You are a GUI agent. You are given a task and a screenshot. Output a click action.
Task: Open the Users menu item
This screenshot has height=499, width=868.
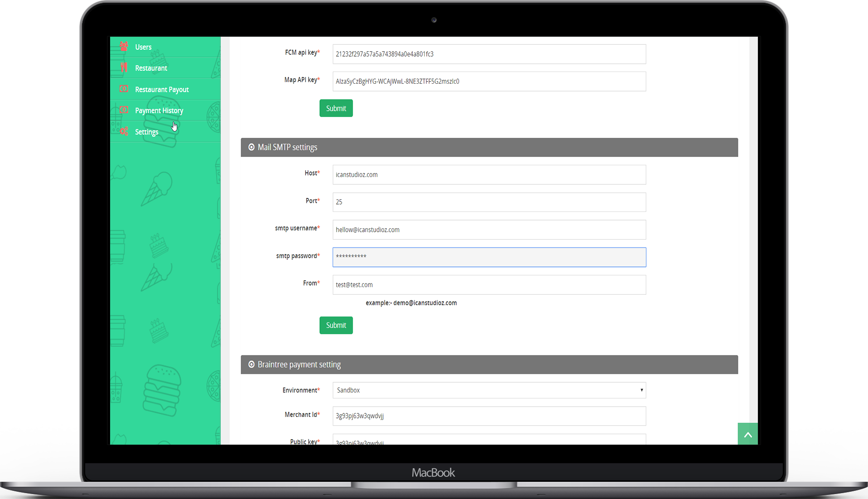[x=143, y=47]
